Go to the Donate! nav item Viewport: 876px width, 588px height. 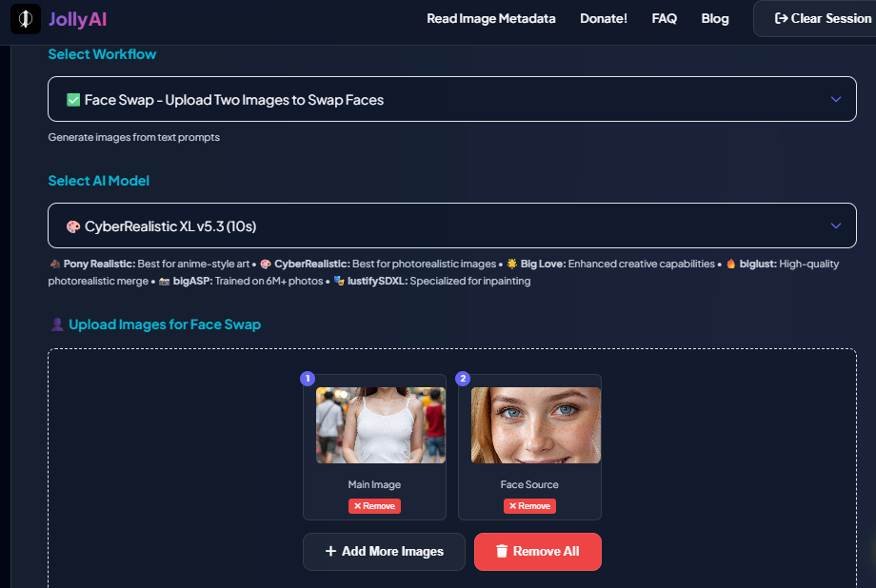coord(604,18)
